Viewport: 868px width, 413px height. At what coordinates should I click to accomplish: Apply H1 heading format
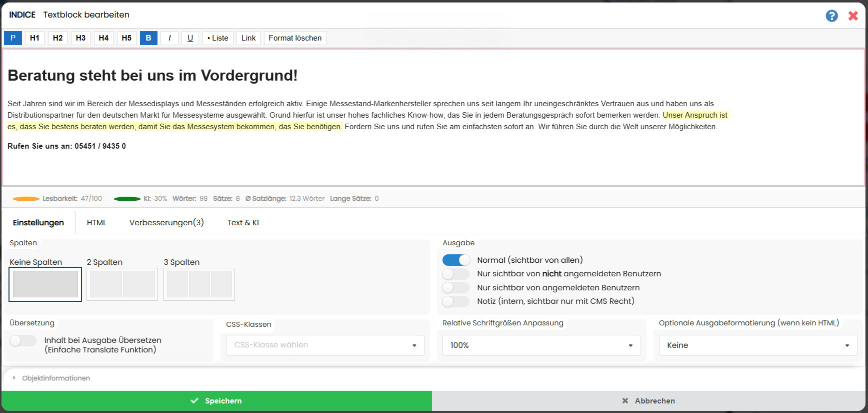pos(34,38)
